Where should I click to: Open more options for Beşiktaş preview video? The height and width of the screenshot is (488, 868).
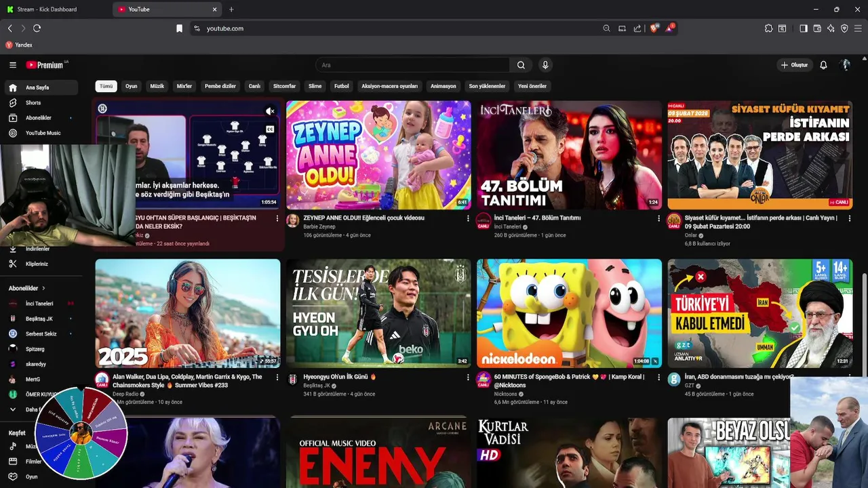click(277, 218)
